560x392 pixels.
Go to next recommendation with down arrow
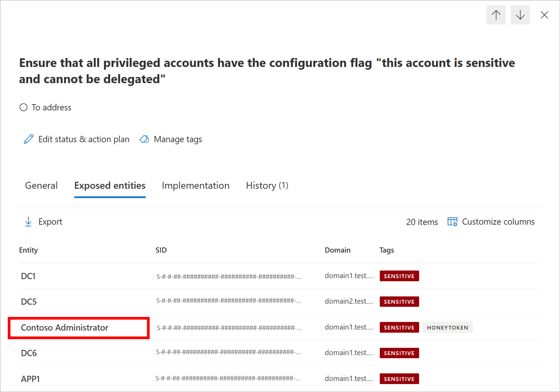tap(520, 15)
